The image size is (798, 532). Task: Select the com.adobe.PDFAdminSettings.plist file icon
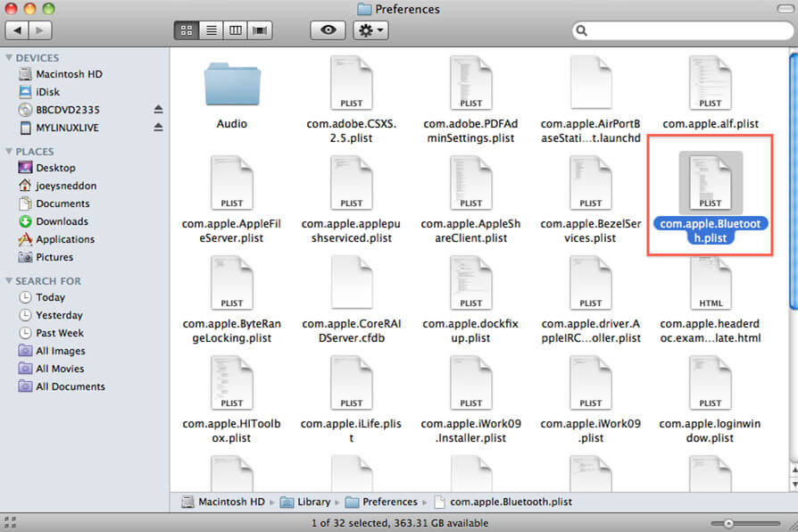[471, 83]
